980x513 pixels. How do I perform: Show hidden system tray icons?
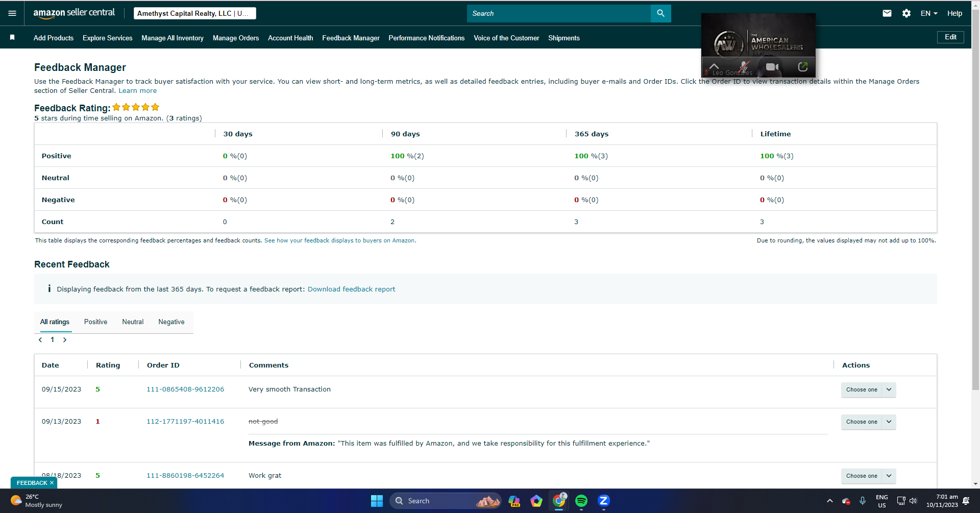pyautogui.click(x=830, y=501)
